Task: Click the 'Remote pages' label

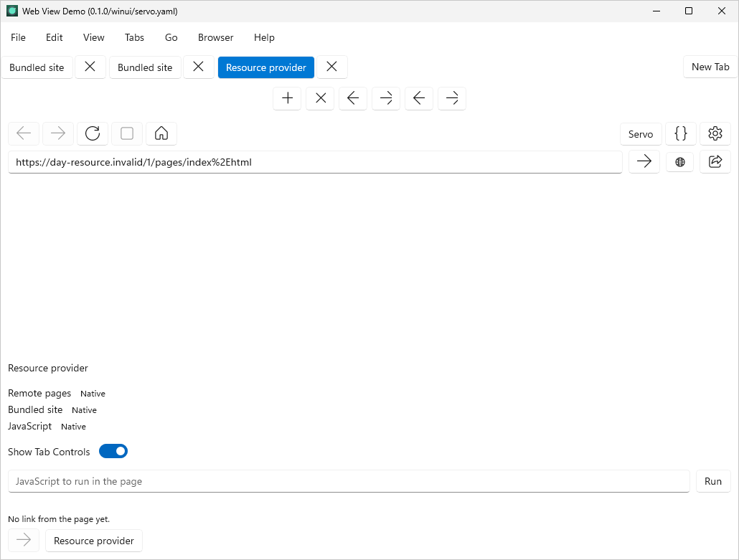Action: 39,393
